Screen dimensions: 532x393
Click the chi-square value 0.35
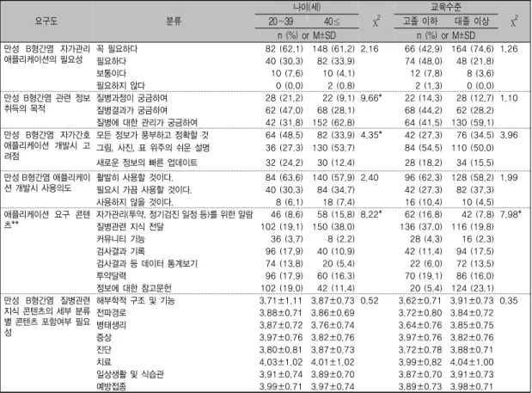(x=509, y=301)
